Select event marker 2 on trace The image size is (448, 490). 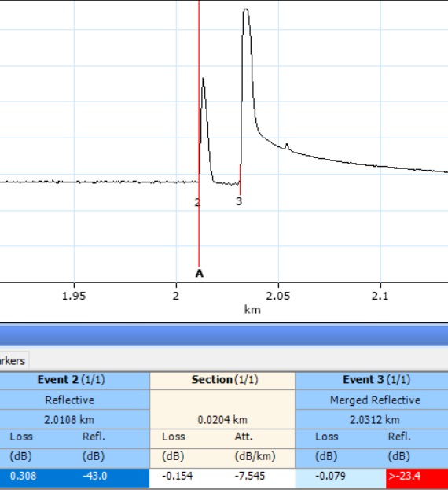coord(197,202)
